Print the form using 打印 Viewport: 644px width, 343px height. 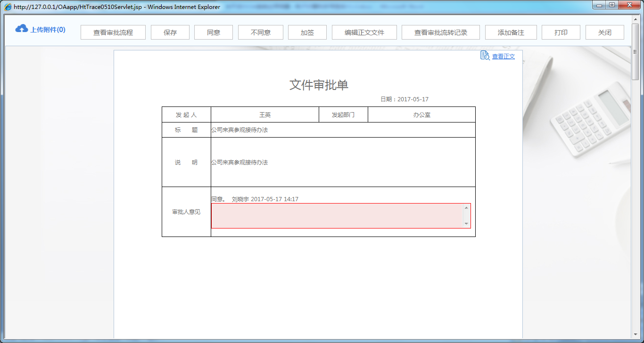pos(561,33)
